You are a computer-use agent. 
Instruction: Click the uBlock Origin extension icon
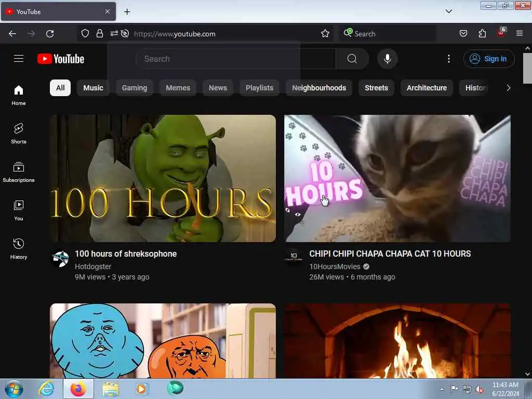tap(501, 33)
